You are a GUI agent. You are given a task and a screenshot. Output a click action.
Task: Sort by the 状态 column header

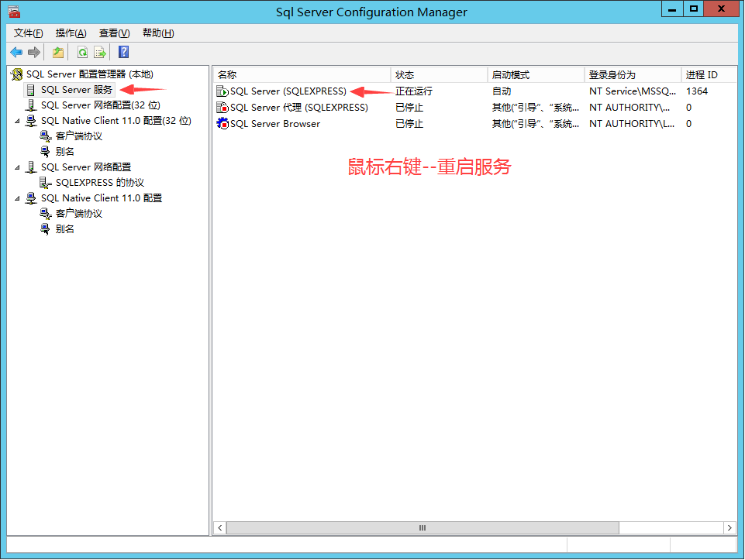tap(440, 75)
